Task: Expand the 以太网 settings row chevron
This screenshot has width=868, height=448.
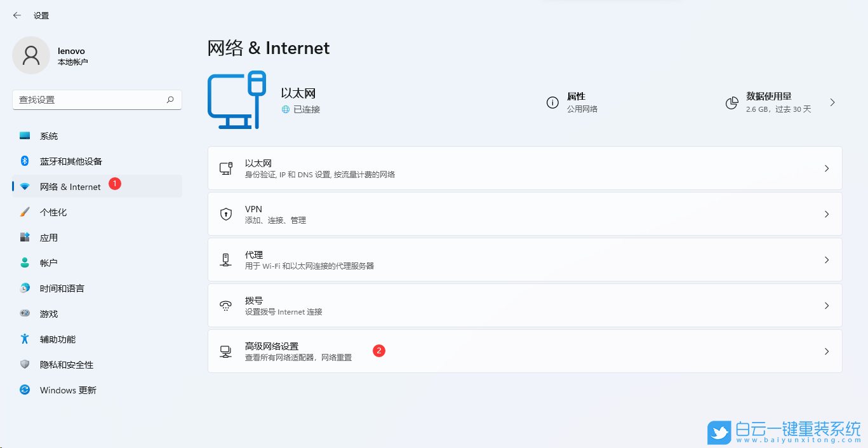Action: pyautogui.click(x=827, y=168)
